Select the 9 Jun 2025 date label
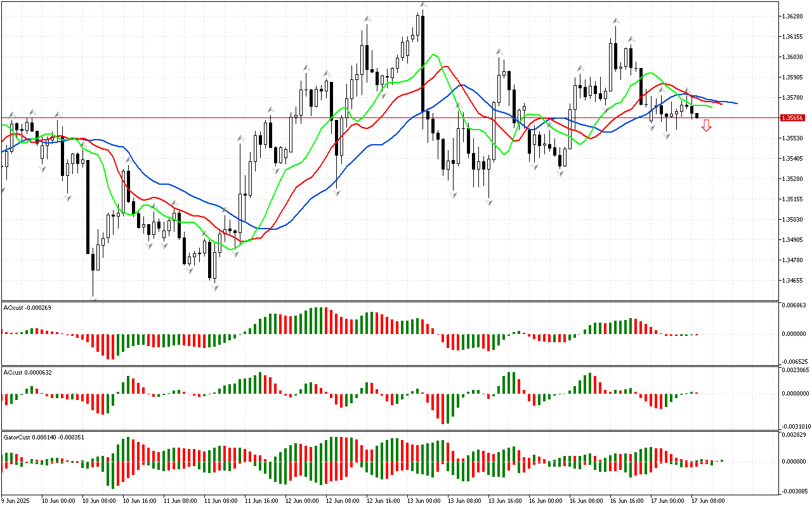The image size is (812, 508). click(x=14, y=501)
